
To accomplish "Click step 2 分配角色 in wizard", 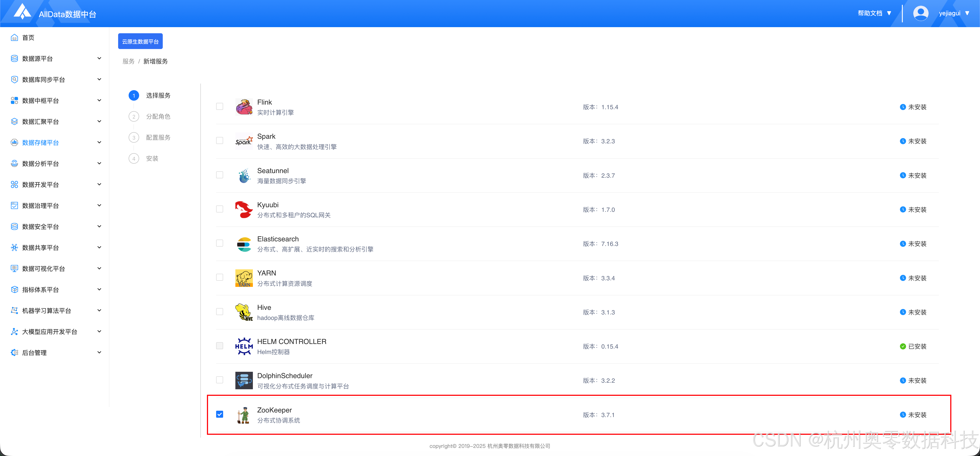I will coord(158,116).
